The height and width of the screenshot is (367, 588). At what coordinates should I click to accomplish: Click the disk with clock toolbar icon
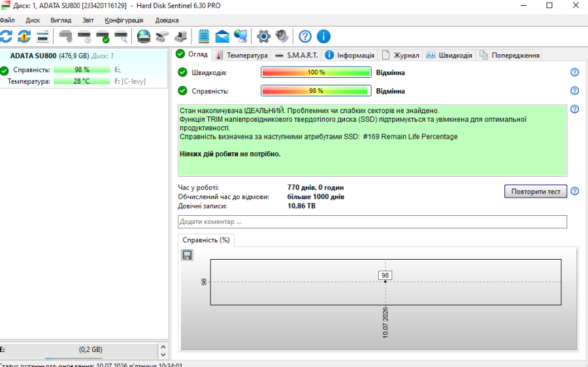pos(84,37)
